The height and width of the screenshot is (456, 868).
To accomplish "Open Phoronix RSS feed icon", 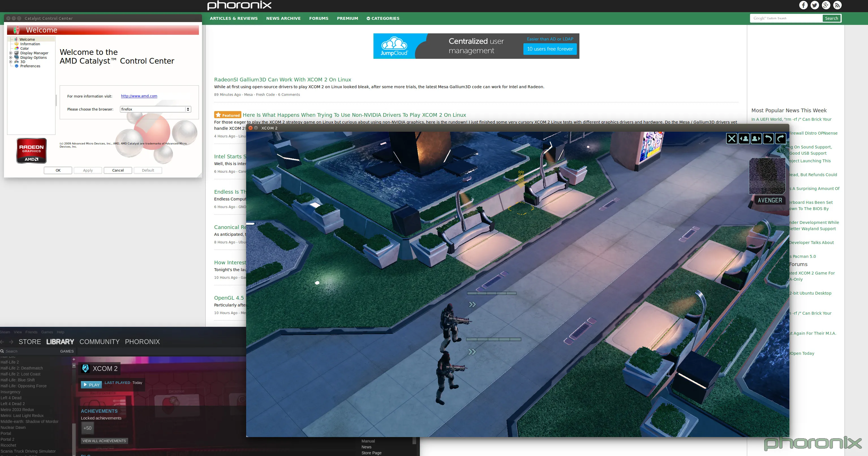I will coord(837,5).
